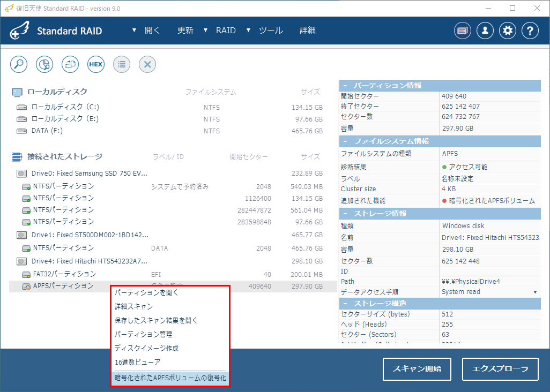
Task: Click the local disk monitor header icon
Action: tap(17, 92)
